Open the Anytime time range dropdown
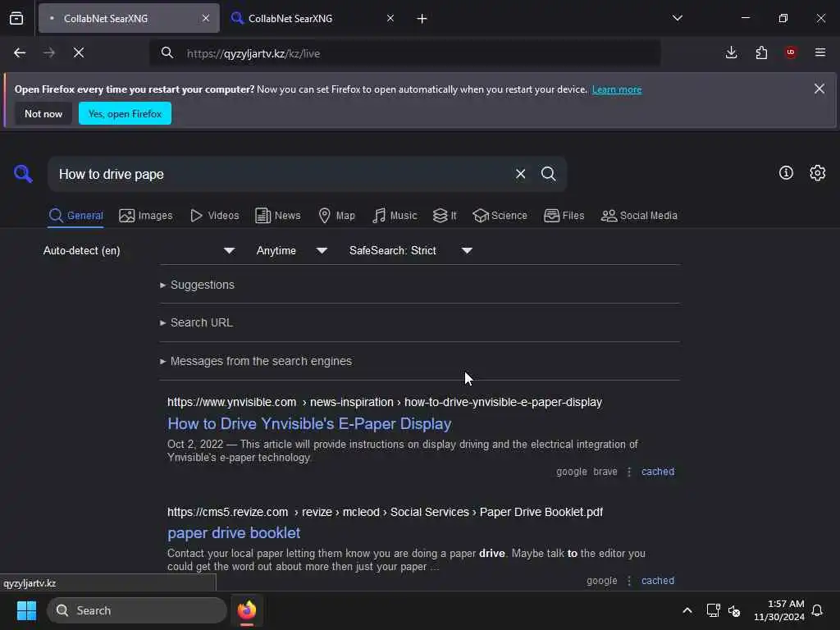Image resolution: width=840 pixels, height=630 pixels. [x=291, y=251]
